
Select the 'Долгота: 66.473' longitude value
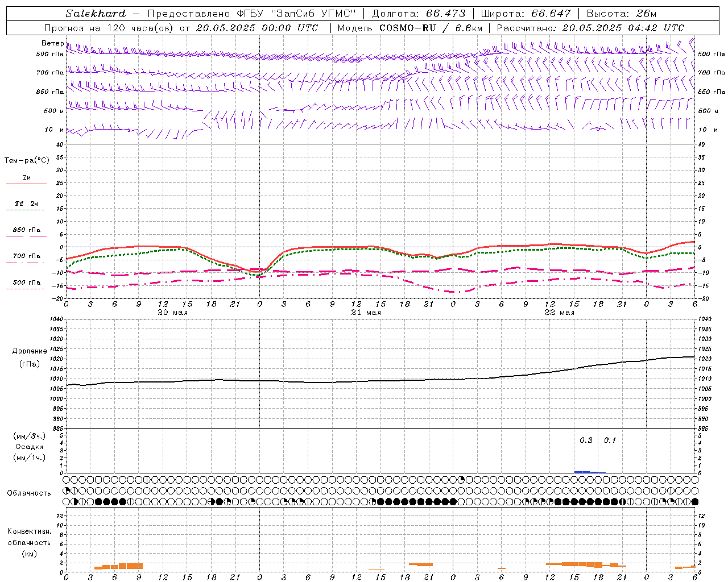coord(419,14)
